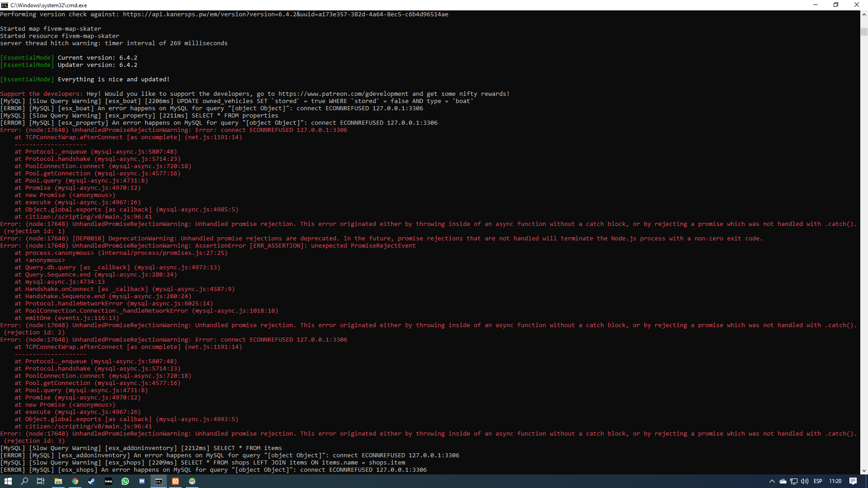Open Task View
Screen dimensions: 868x488
pyautogui.click(x=41, y=481)
